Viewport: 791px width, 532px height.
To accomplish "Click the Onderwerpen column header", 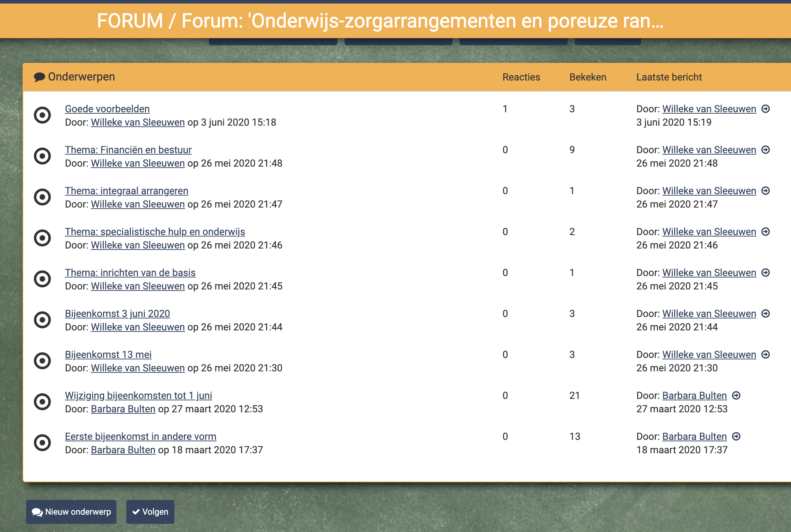I will [x=81, y=77].
